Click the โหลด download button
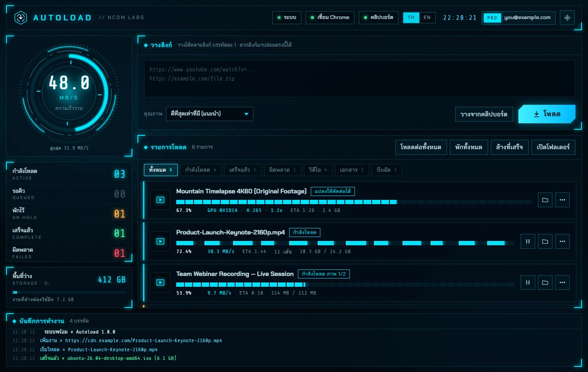 pos(547,114)
